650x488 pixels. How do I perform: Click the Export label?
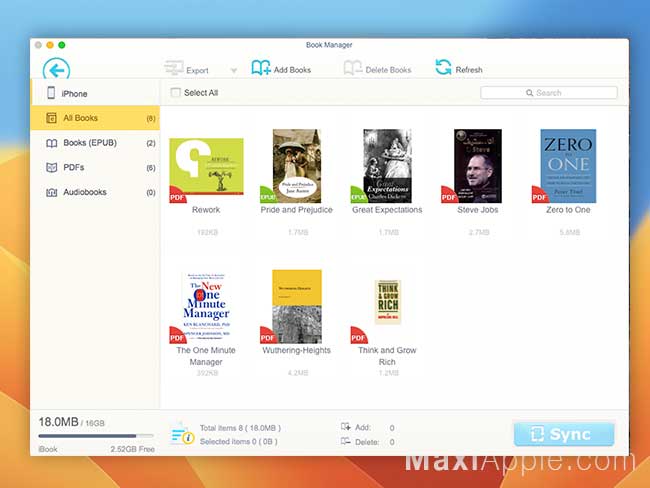tap(197, 70)
